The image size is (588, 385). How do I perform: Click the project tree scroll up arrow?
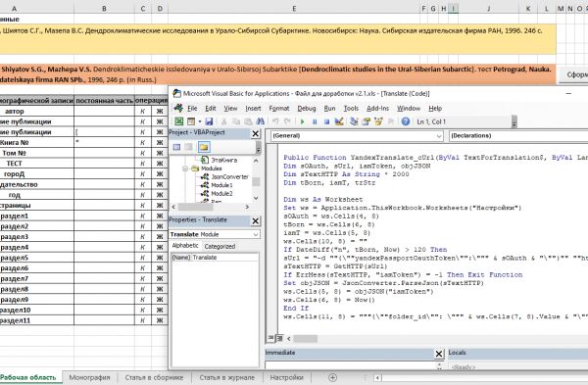[x=256, y=161]
